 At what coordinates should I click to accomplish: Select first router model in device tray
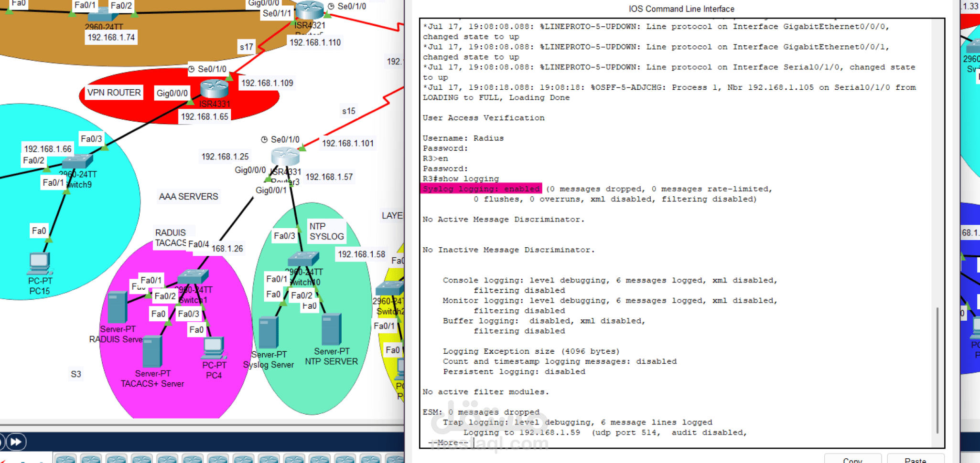click(65, 459)
